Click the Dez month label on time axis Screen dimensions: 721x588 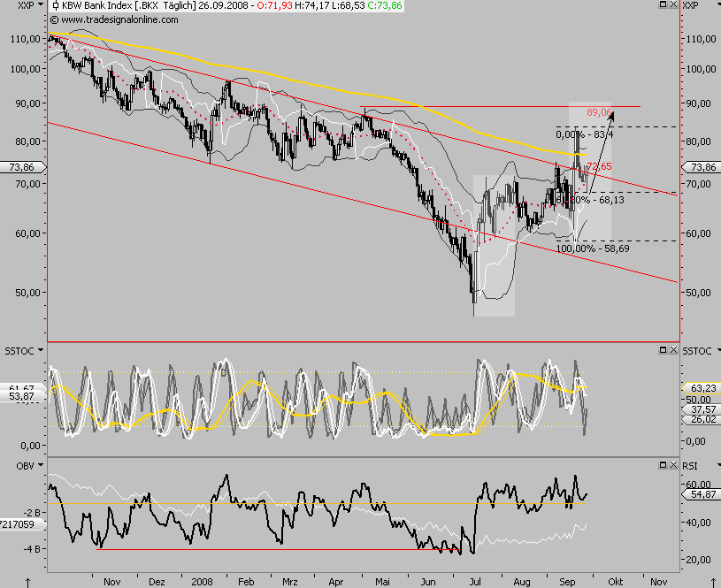157,582
